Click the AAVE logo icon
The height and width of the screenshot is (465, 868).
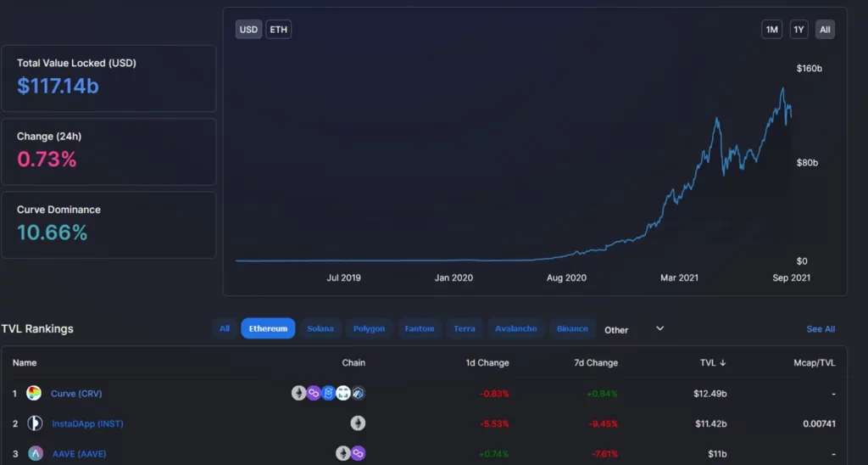35,454
